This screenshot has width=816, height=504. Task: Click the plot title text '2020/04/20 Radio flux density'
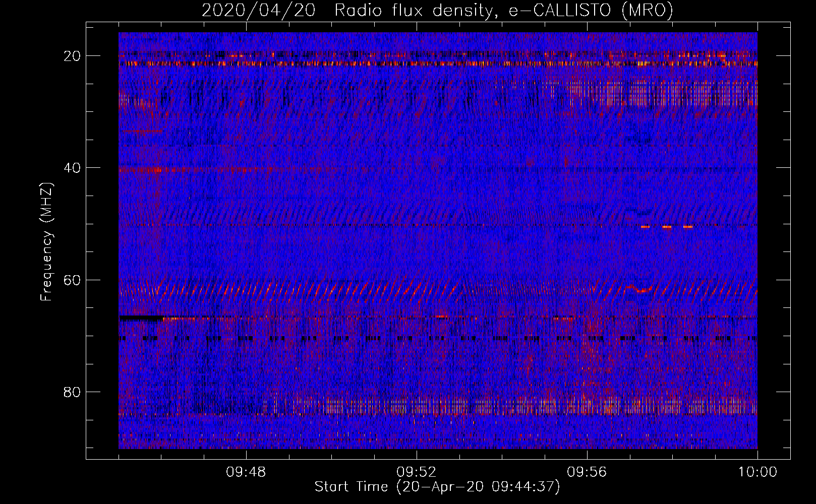point(346,10)
